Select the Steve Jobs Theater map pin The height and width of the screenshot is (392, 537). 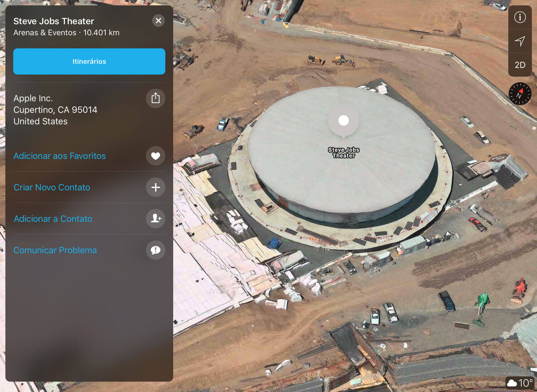(x=344, y=122)
